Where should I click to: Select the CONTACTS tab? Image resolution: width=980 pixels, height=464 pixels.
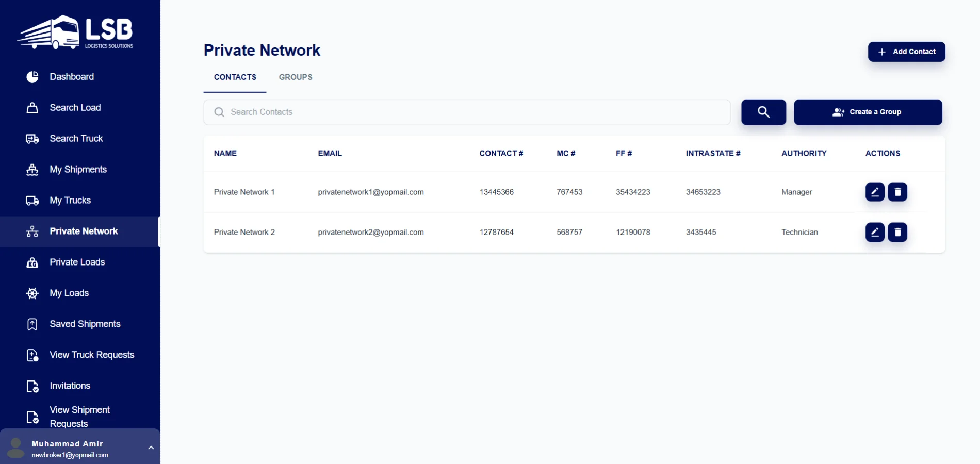pos(235,77)
